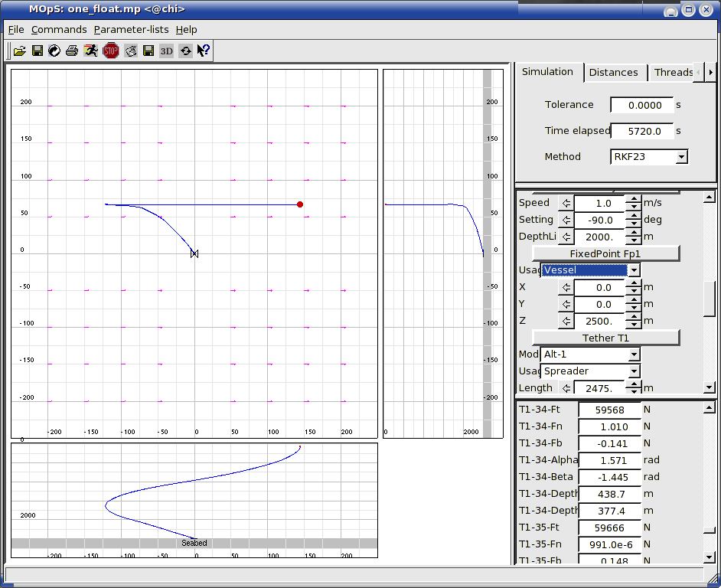Click the print icon in toolbar
Viewport: 721px width, 588px height.
click(x=72, y=51)
